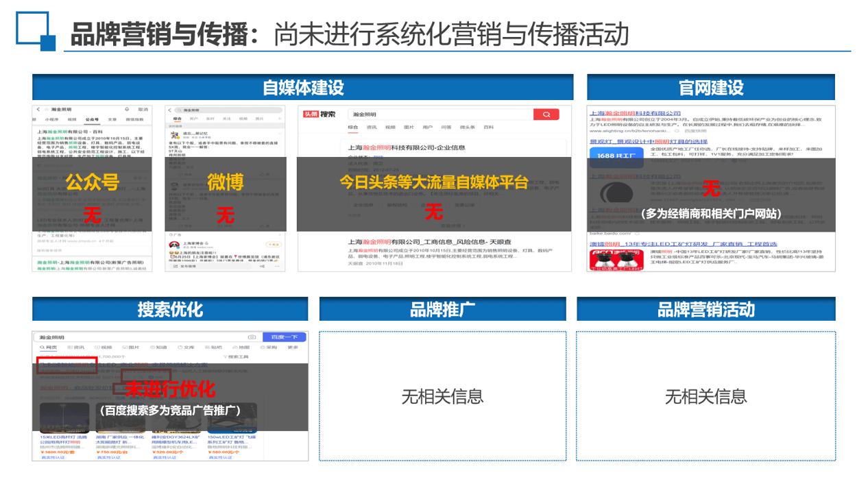868x488 pixels.
Task: Open 搜索工具 filter in Baidu results
Action: pos(237,357)
